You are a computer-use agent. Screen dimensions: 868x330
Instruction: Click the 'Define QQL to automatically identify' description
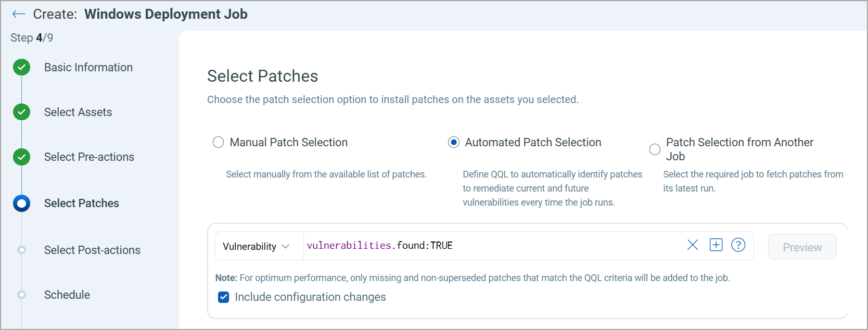point(553,188)
